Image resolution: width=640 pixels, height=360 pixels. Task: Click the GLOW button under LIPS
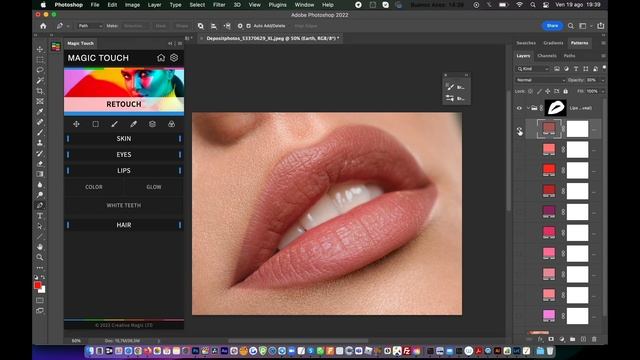click(x=154, y=187)
